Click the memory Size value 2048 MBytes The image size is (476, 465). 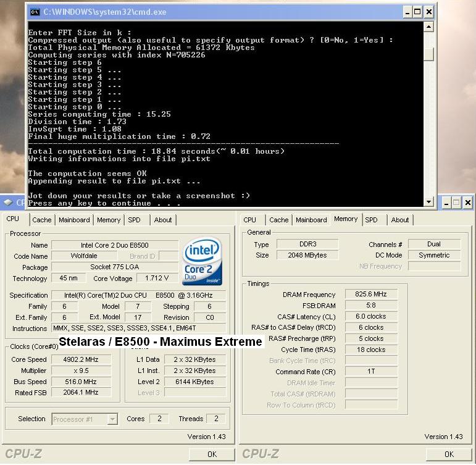[x=308, y=255]
